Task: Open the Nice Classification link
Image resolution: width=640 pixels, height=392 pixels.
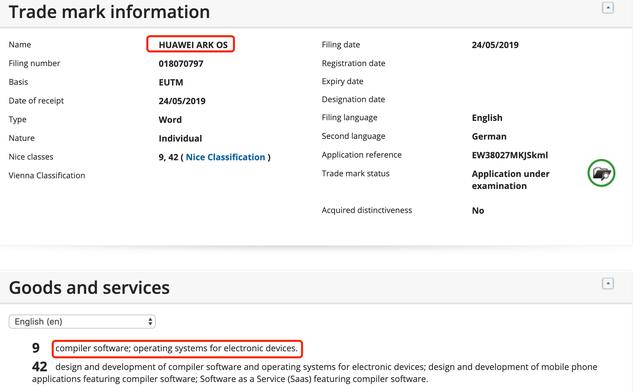Action: pyautogui.click(x=225, y=157)
